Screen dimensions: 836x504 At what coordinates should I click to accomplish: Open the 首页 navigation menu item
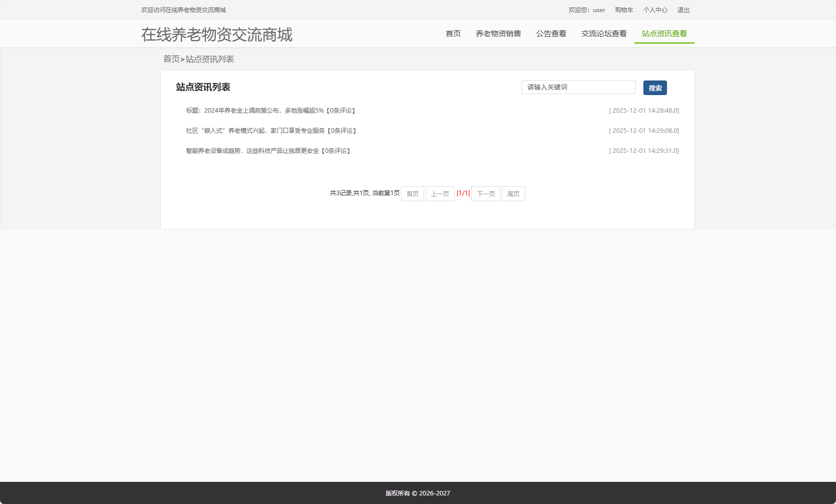453,34
